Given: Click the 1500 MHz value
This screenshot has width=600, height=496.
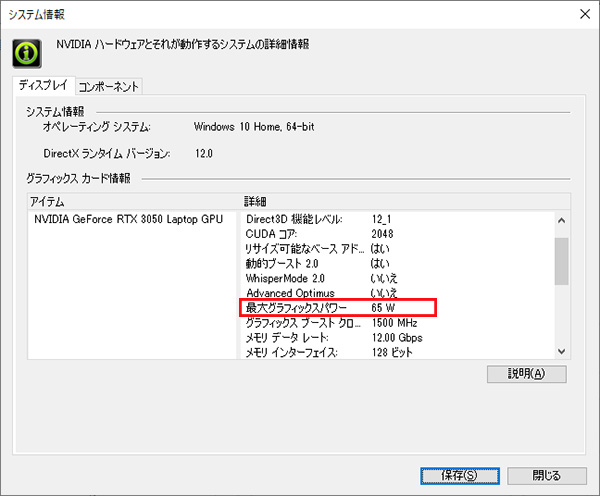Looking at the screenshot, I should click(x=395, y=323).
